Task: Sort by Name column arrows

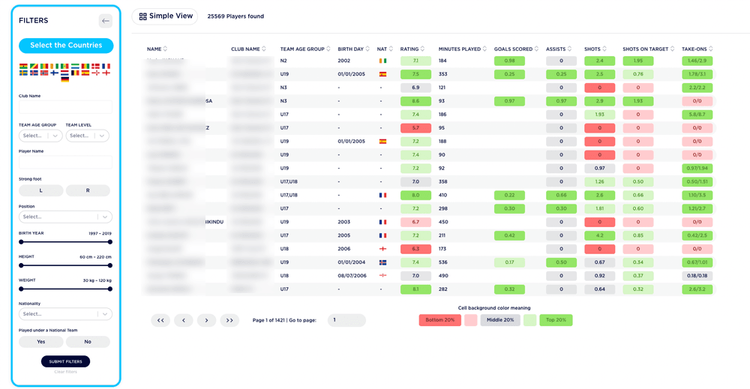Action: [165, 49]
